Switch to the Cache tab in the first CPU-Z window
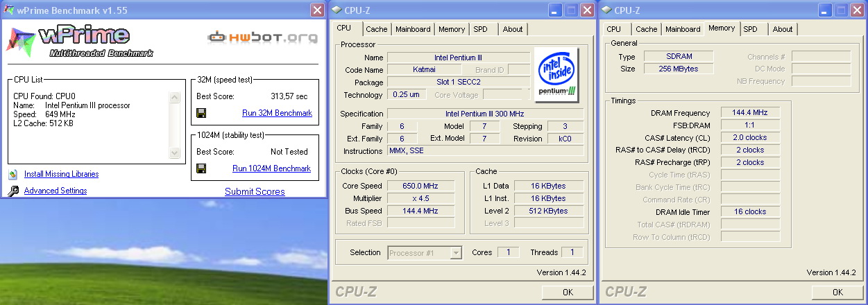 377,29
